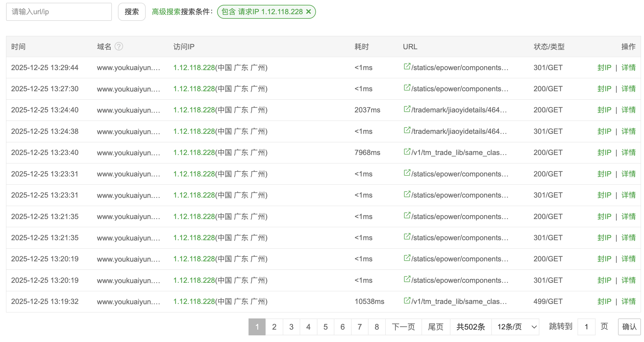
Task: Click the 跳转到 page number input
Action: pos(586,327)
